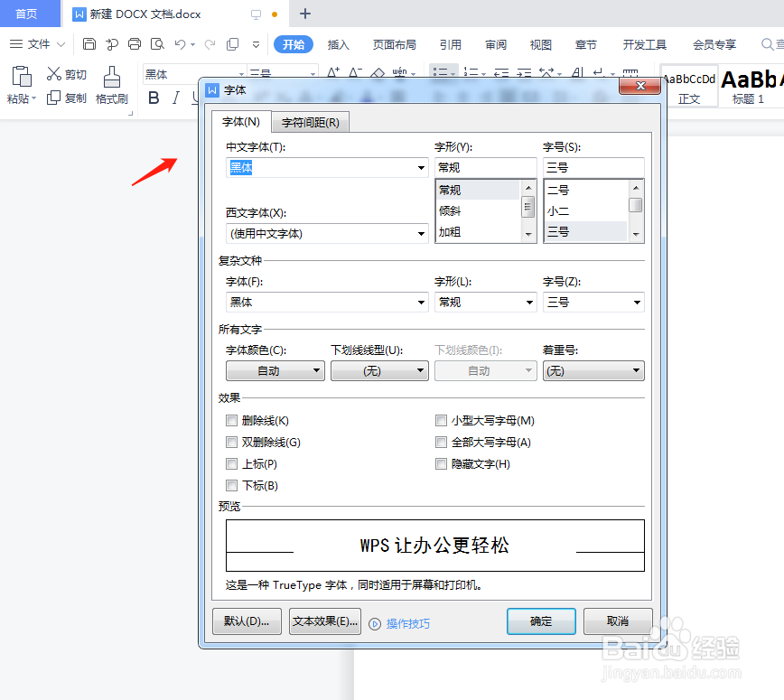784x700 pixels.
Task: Toggle Bold formatting in the ribbon
Action: click(x=154, y=98)
